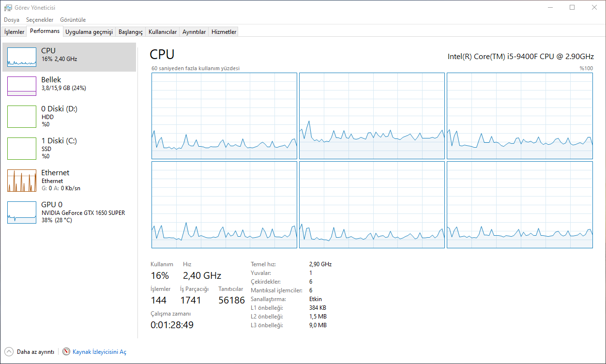Switch to the Uygulama geçmişi tab
Viewport: 606px width, 364px height.
pyautogui.click(x=89, y=32)
